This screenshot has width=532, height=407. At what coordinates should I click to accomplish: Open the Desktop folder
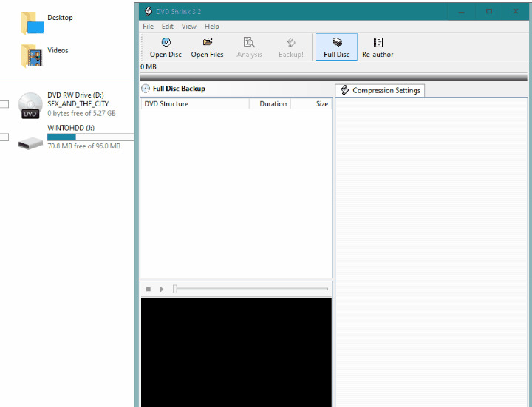click(x=33, y=22)
